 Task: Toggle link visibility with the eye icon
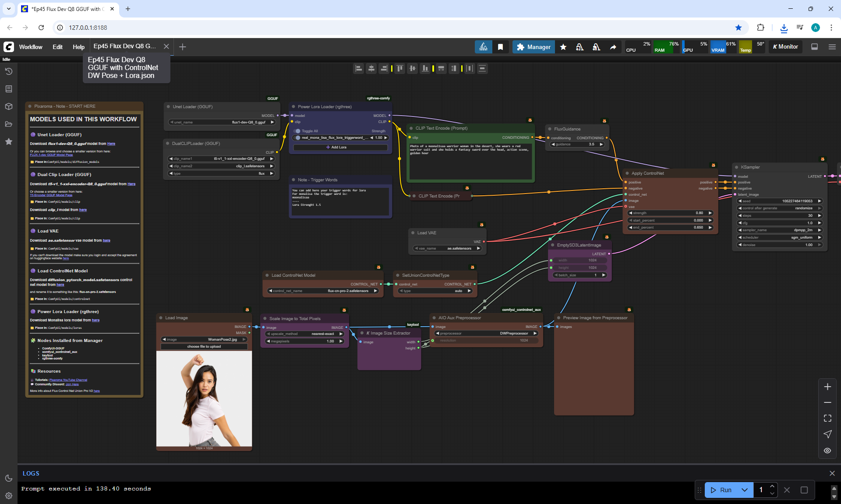click(827, 450)
